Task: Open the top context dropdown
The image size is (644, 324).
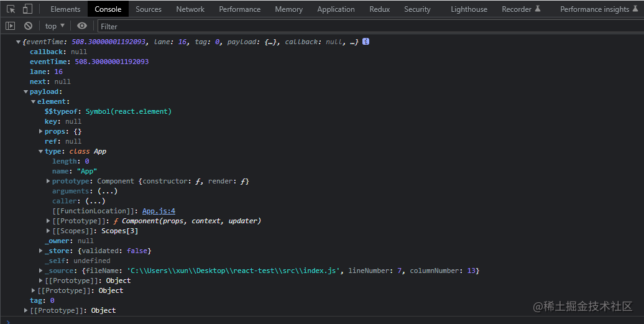Action: 55,26
